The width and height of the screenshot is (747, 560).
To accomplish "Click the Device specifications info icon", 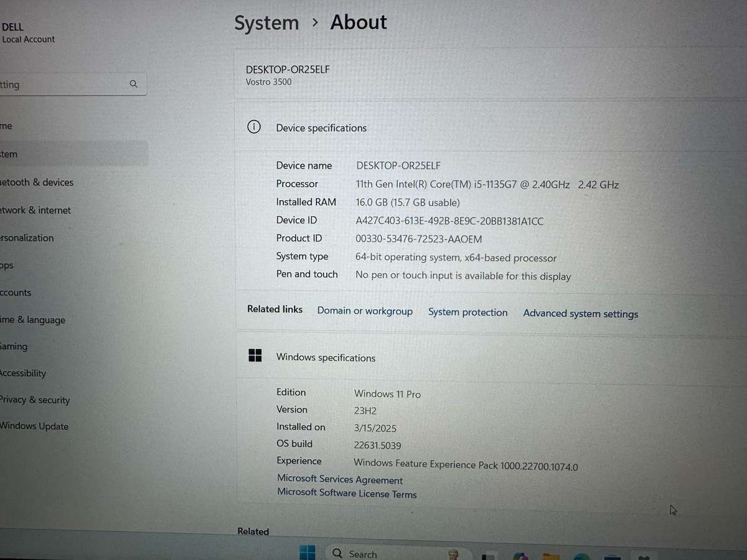I will point(254,126).
